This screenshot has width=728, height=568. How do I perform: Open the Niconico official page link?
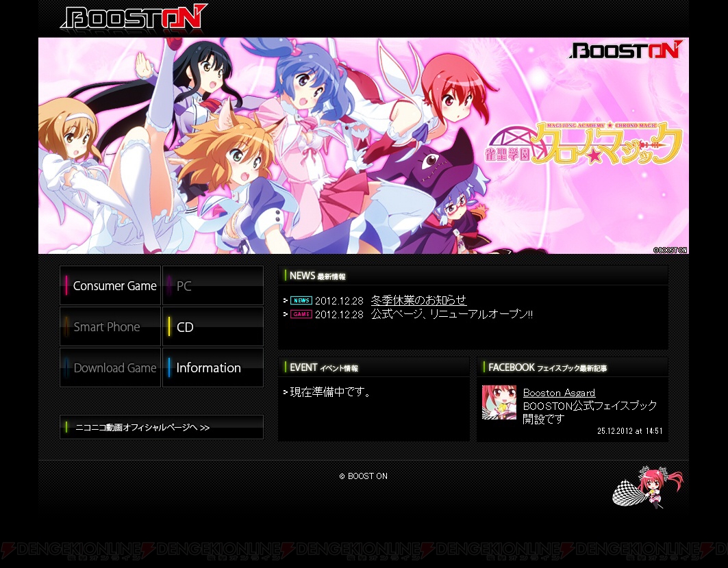tap(162, 427)
